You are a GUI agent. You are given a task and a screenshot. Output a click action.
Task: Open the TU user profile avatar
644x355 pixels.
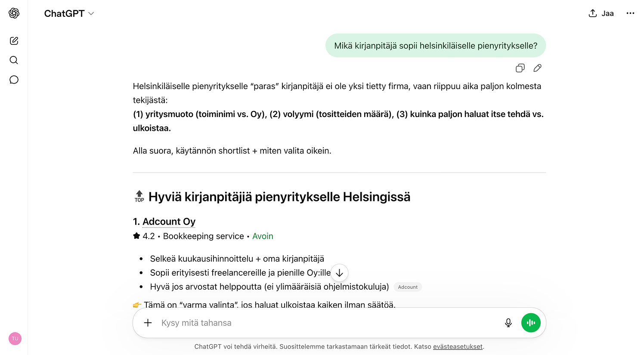click(x=15, y=339)
